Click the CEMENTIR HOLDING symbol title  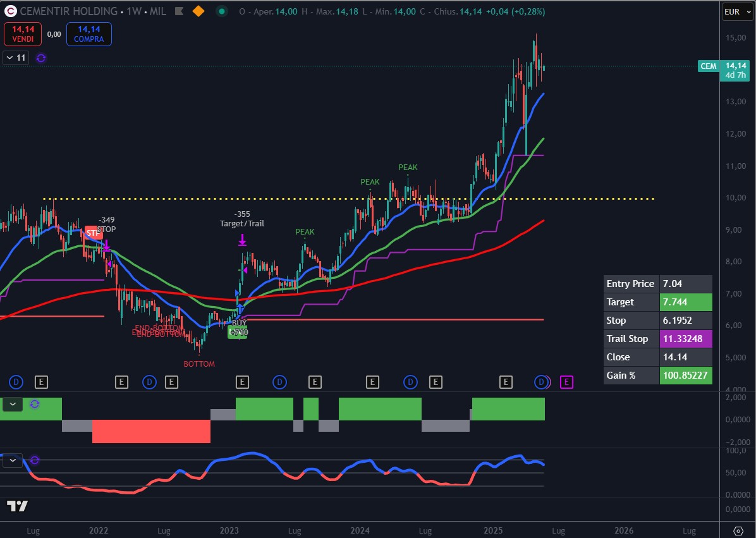69,11
